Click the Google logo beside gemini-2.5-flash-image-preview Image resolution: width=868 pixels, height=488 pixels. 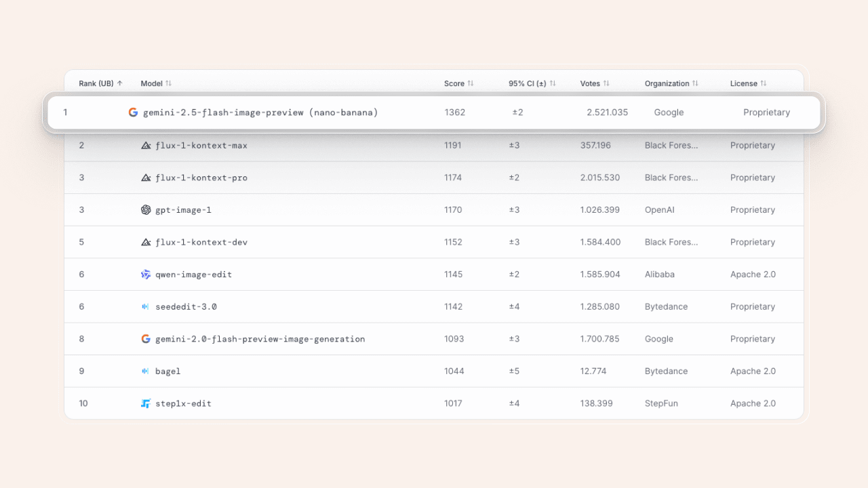coord(133,113)
